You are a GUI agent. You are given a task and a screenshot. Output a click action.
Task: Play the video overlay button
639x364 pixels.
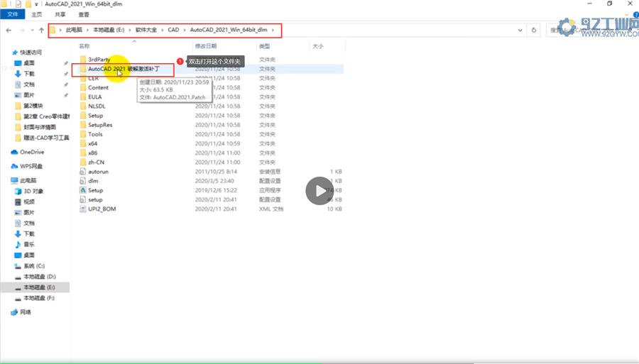pyautogui.click(x=319, y=191)
